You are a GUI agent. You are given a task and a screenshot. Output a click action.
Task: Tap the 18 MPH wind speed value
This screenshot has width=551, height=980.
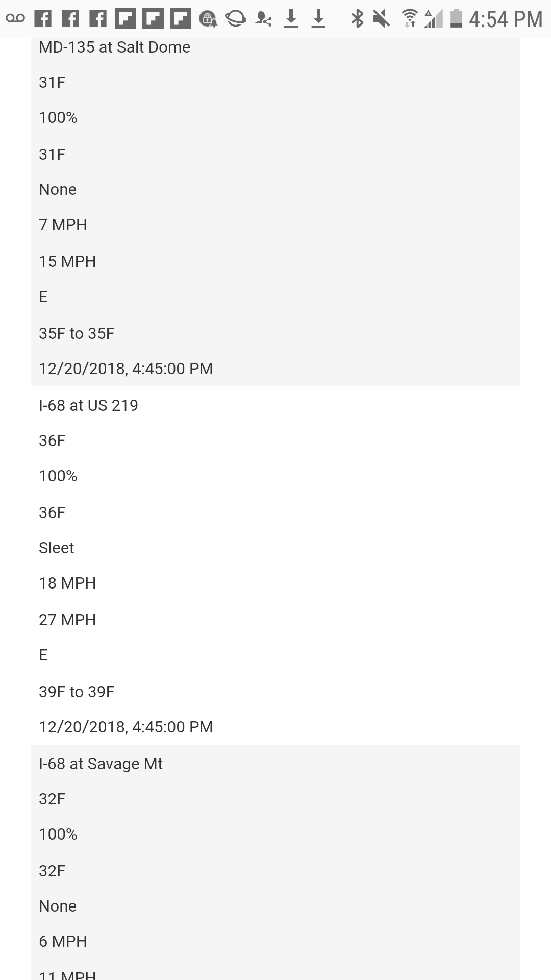[x=67, y=583]
